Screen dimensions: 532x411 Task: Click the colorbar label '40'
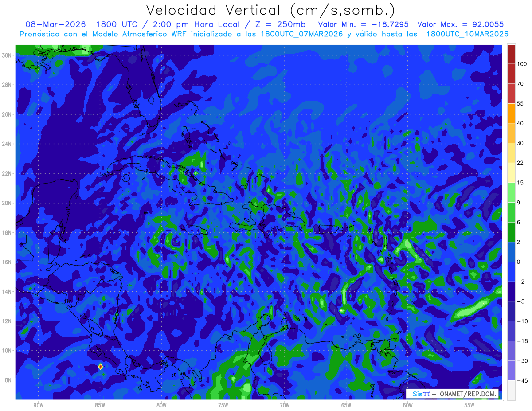pyautogui.click(x=520, y=123)
